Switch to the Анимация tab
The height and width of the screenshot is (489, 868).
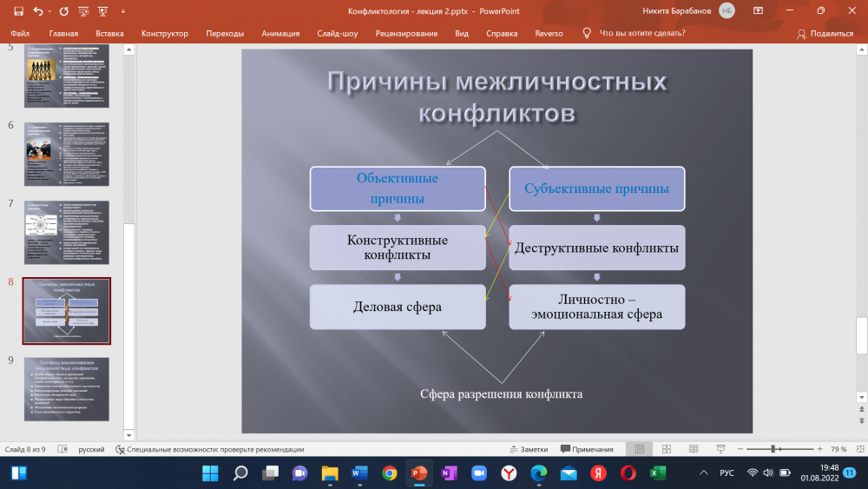pos(280,33)
